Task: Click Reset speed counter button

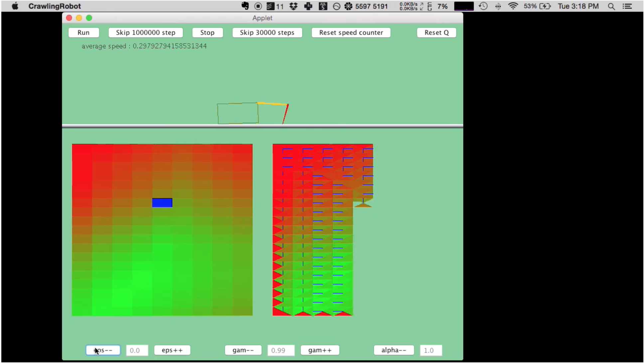Action: [x=351, y=33]
